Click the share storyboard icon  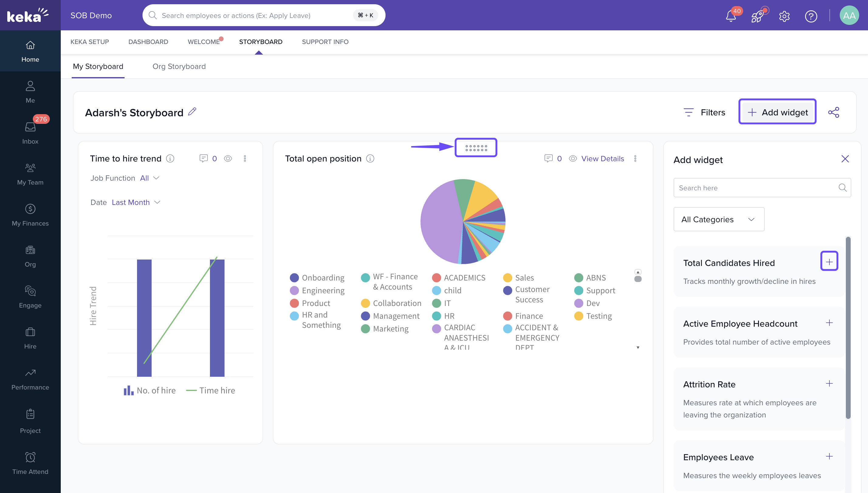tap(833, 112)
